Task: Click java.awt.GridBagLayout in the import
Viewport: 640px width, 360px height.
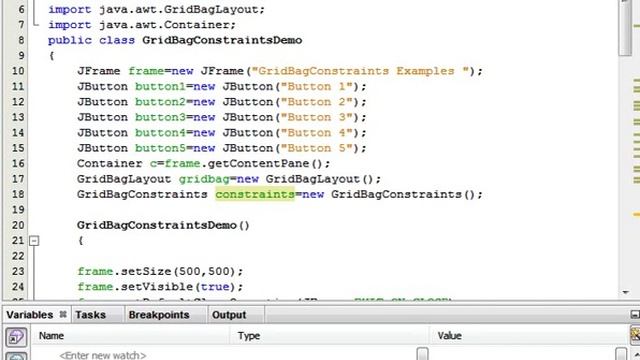Action: tap(178, 9)
